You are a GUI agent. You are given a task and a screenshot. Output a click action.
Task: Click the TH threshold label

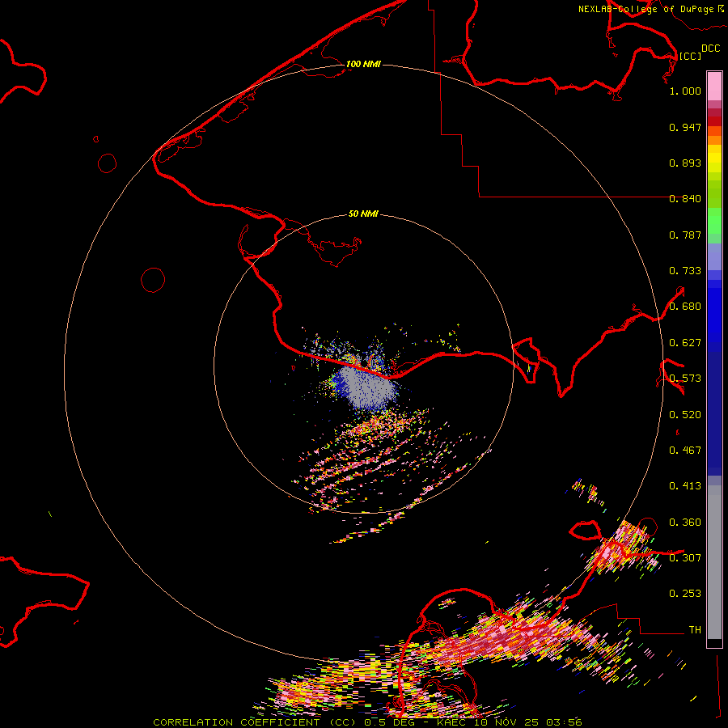click(695, 630)
